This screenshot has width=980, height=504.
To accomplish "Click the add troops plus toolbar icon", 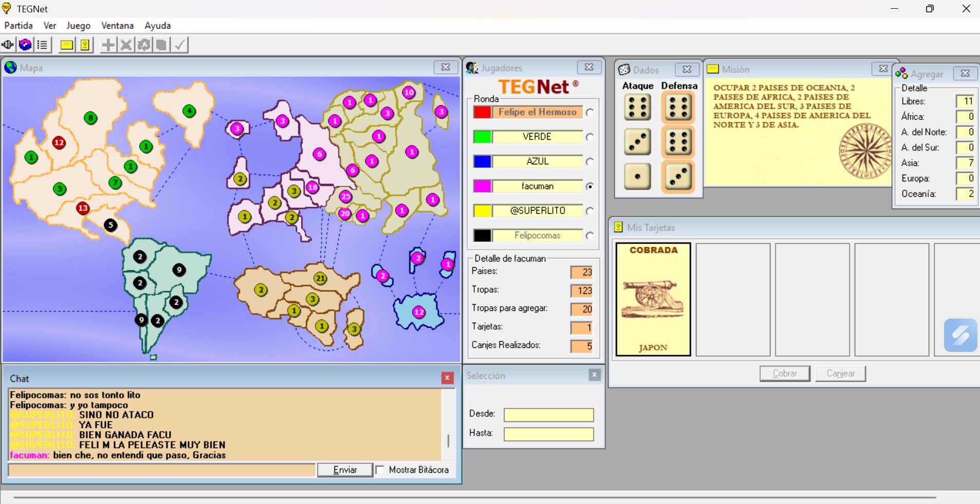I will [108, 45].
